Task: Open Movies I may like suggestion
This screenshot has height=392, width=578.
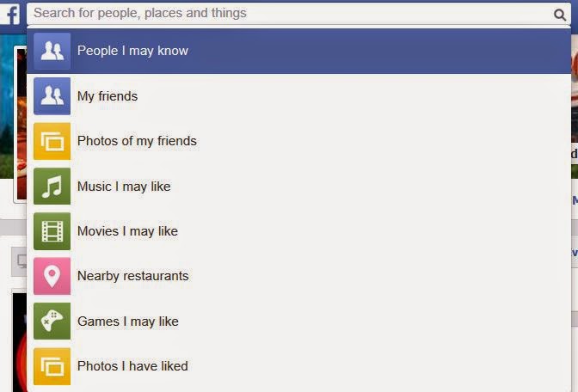Action: coord(298,231)
